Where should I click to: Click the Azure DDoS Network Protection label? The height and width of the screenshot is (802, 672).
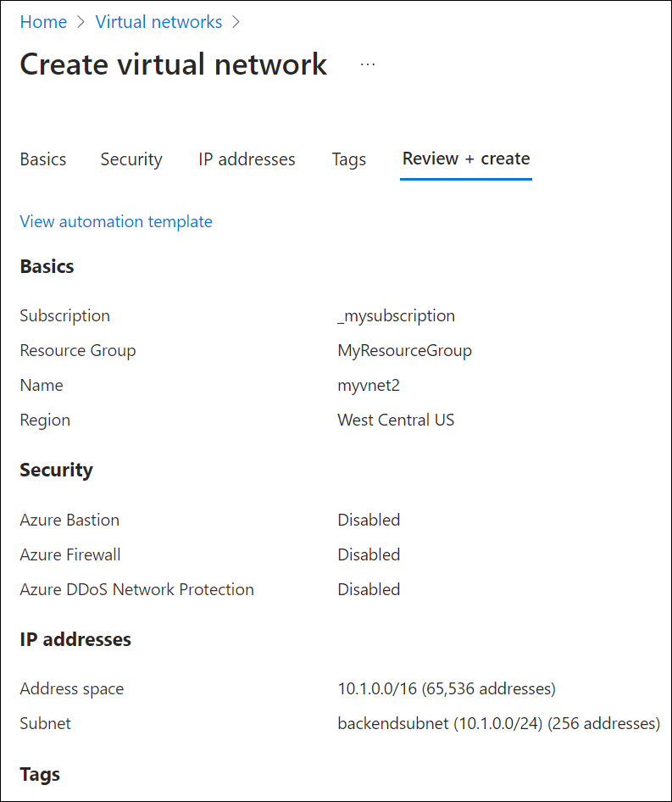click(x=136, y=589)
